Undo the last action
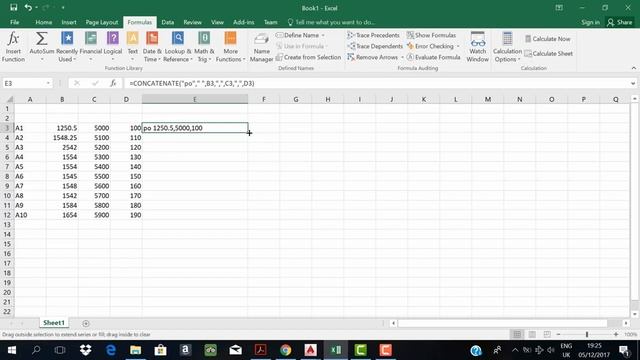Viewport: 640px width, 360px height. pos(28,8)
